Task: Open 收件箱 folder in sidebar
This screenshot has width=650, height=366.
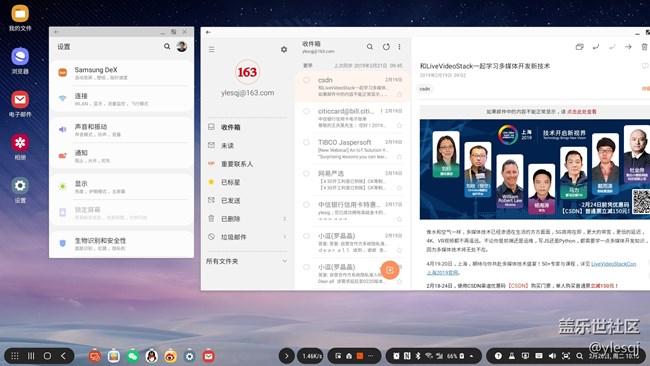Action: (x=247, y=127)
